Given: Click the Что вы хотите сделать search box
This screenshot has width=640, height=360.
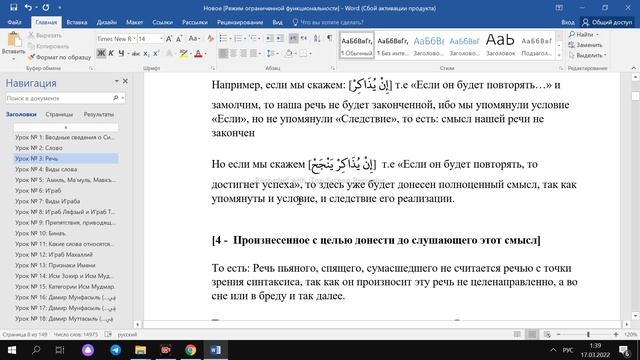Looking at the screenshot, I should click(328, 22).
